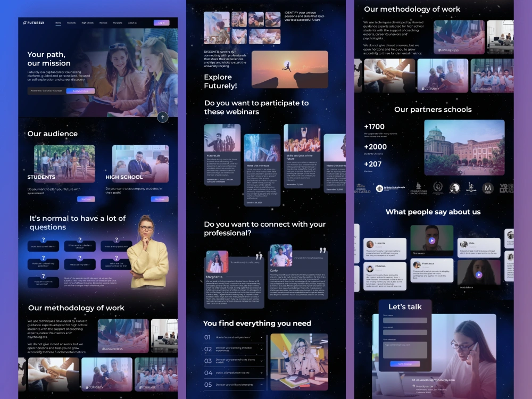Screen dimensions: 532x399
Task: Play Tommaso's video testimonial
Action: (x=431, y=240)
